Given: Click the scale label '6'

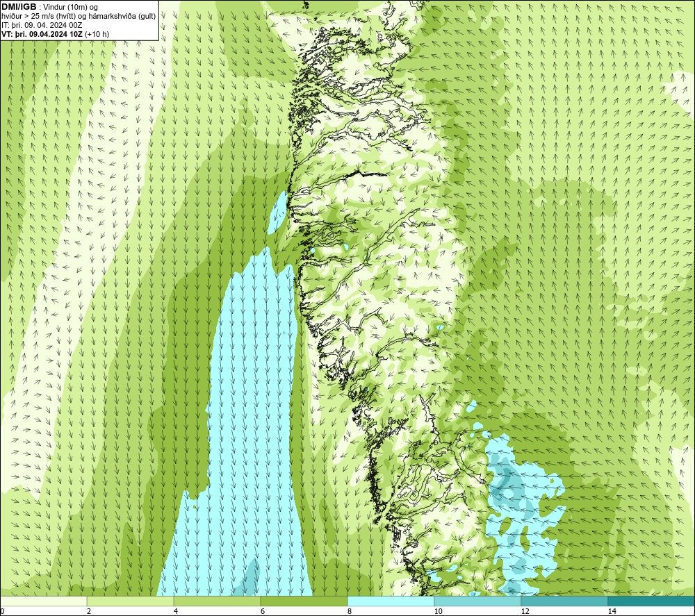Looking at the screenshot, I should pos(263,612).
